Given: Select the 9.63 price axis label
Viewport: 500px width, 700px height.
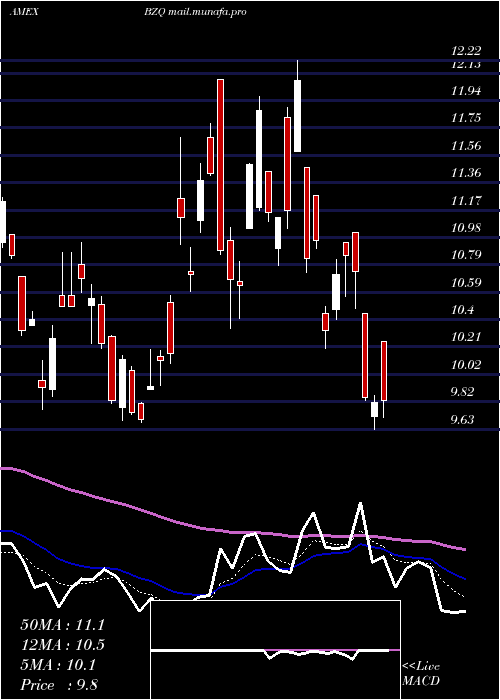Looking at the screenshot, I should coord(462,420).
